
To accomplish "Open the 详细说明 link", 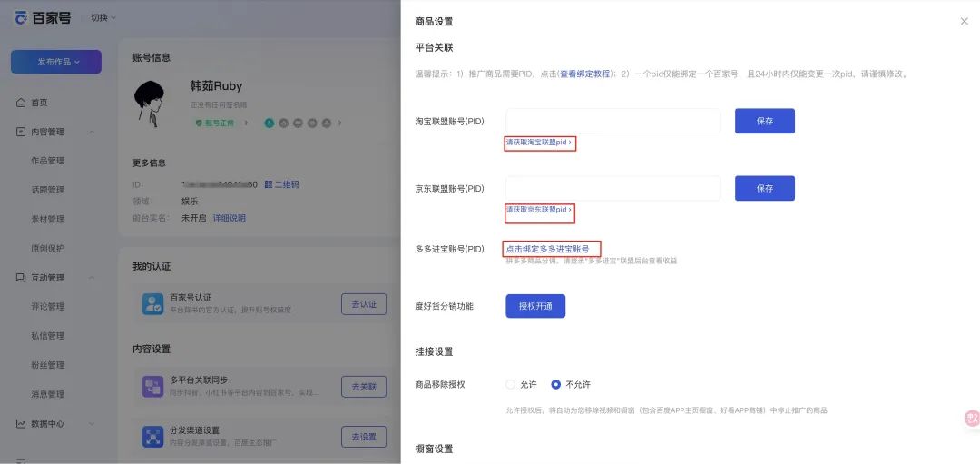I will point(230,218).
